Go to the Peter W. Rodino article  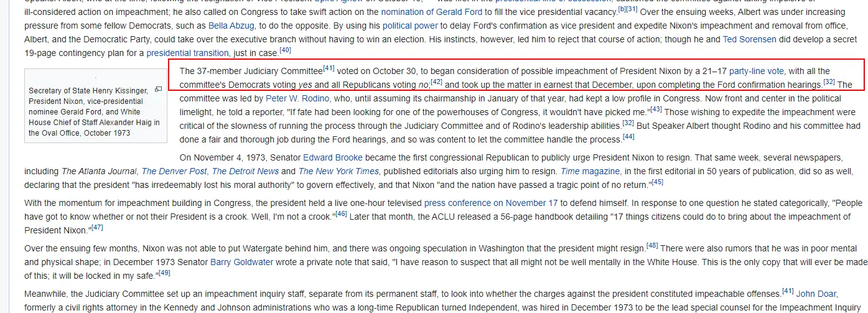(x=297, y=98)
